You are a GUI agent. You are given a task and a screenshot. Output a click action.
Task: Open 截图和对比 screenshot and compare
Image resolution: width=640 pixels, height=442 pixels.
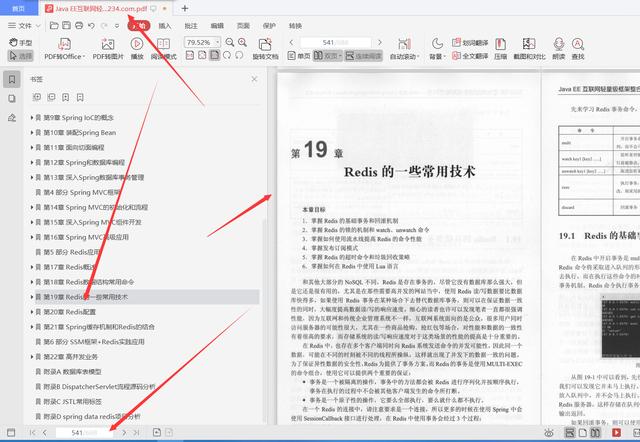(x=529, y=49)
